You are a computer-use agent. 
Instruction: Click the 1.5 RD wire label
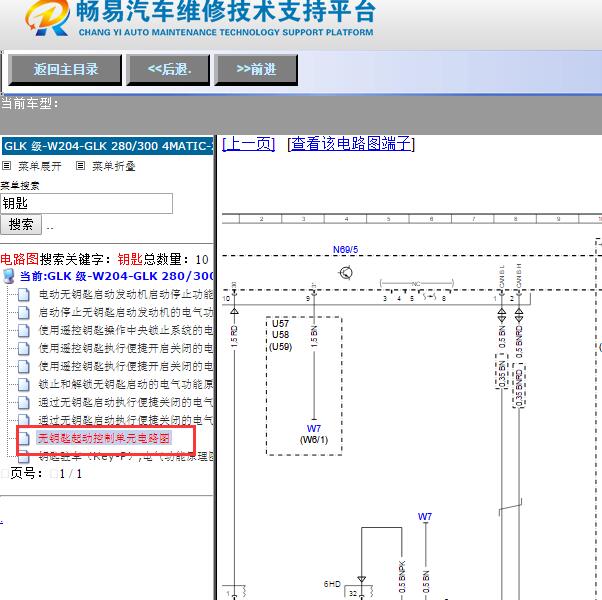(x=234, y=336)
